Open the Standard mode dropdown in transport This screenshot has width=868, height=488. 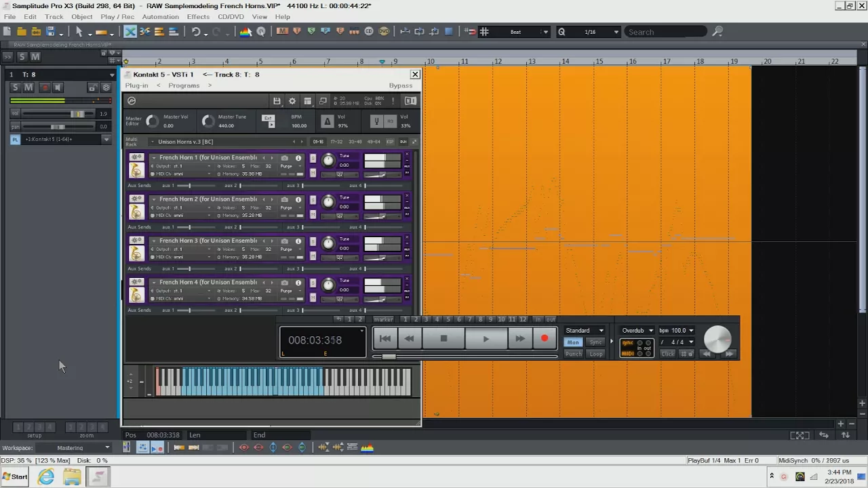pos(584,331)
